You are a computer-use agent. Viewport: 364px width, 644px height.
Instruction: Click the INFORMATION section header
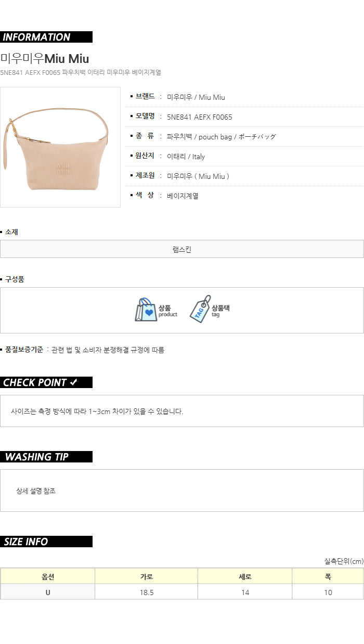[x=46, y=37]
